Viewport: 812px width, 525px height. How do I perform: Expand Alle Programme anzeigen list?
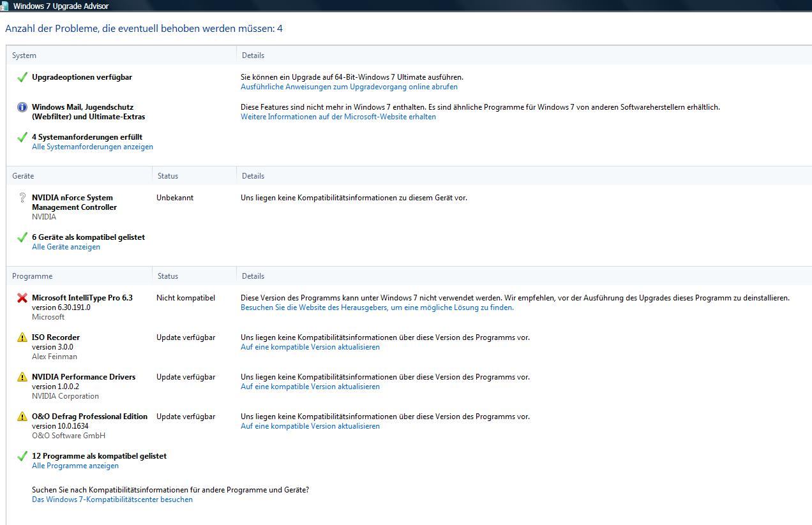(75, 466)
